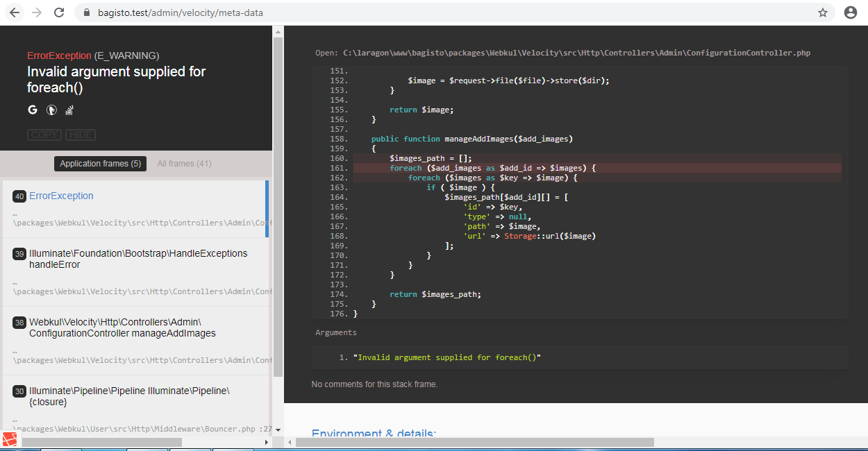Click argument "Invalid argument supplied for foreach()"
The image size is (868, 451).
click(x=446, y=357)
